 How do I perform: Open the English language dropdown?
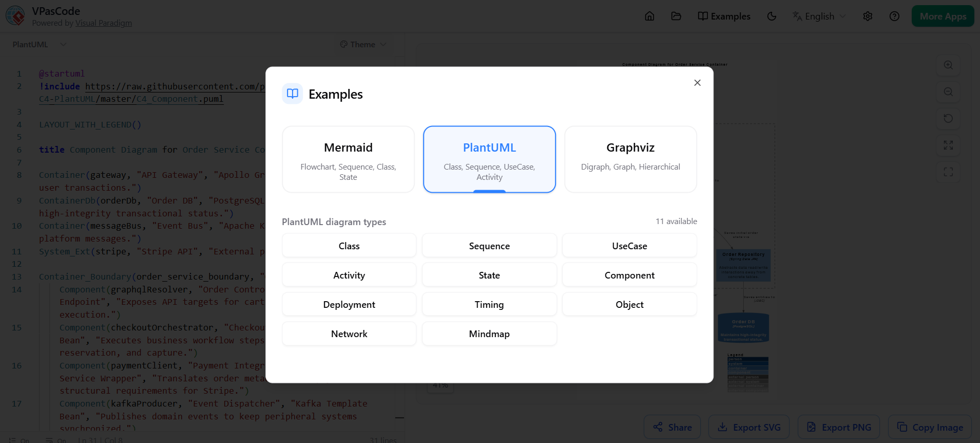[x=819, y=16]
